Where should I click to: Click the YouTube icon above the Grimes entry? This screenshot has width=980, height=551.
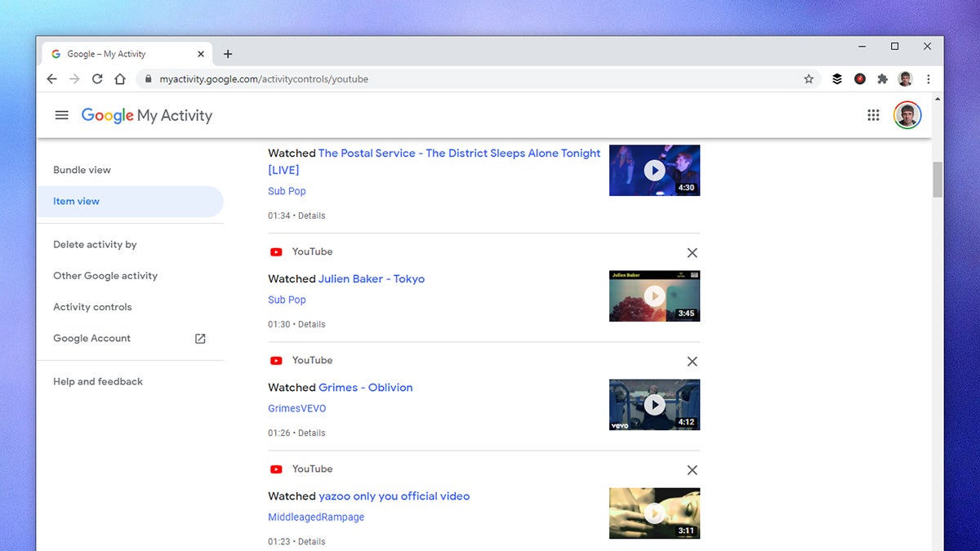tap(276, 360)
